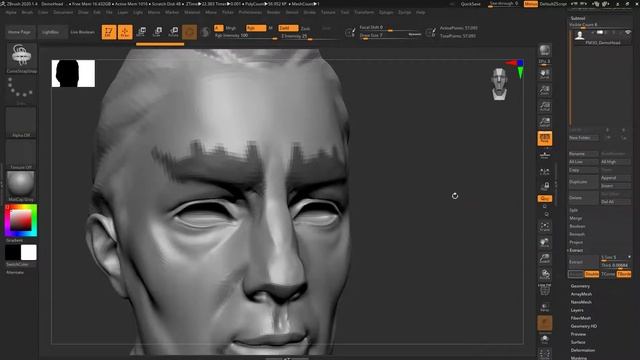Open the Alpha Off selector
Image resolution: width=640 pixels, height=360 pixels.
coord(21,122)
